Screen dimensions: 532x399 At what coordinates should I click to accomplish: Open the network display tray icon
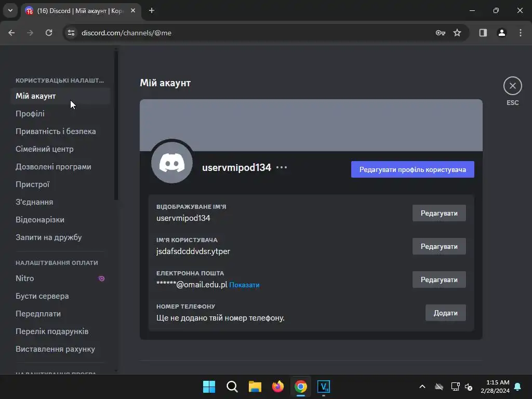(455, 387)
